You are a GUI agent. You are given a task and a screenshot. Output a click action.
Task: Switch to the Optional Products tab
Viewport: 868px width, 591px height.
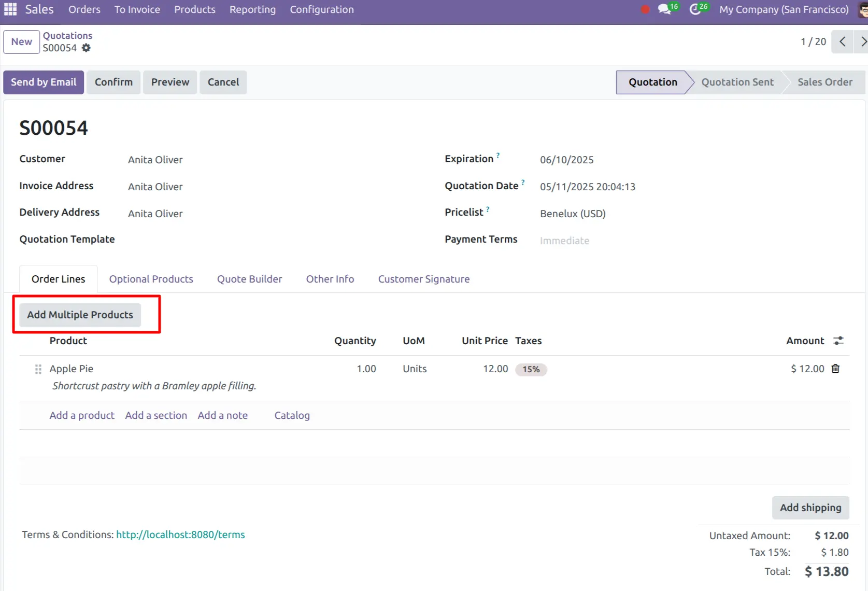click(151, 279)
